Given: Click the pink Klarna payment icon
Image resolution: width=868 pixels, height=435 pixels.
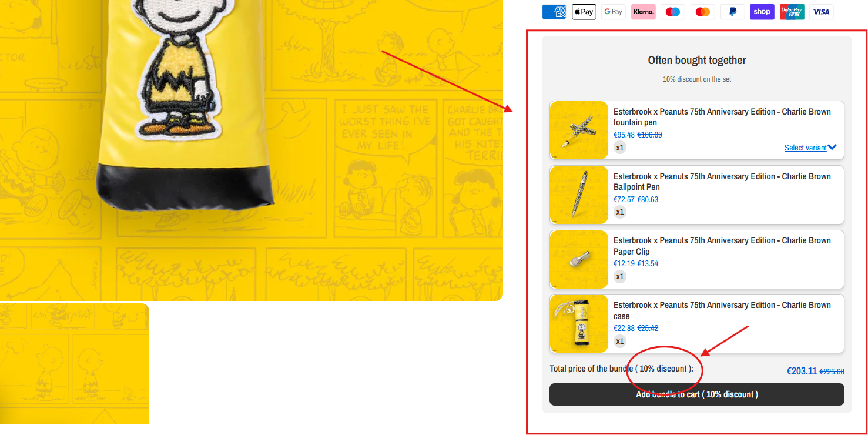Looking at the screenshot, I should (643, 12).
